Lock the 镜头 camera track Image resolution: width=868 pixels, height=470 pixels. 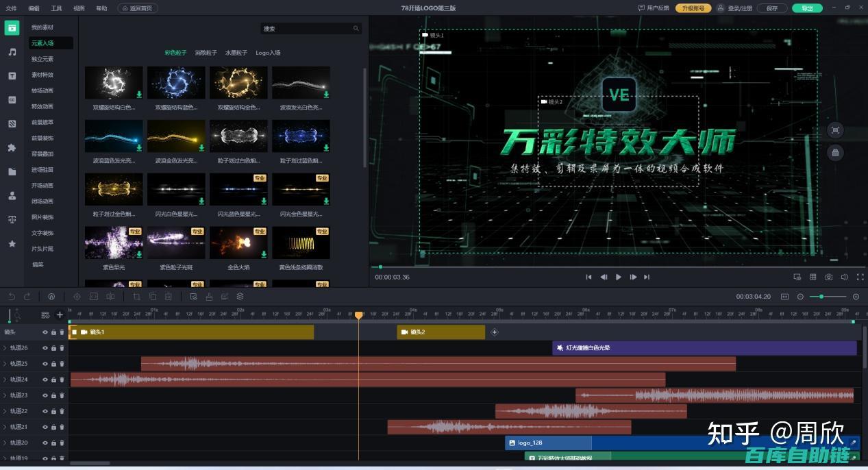coord(53,332)
